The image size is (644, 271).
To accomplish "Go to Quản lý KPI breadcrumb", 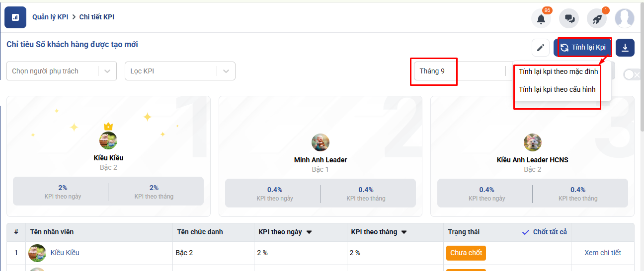I will [50, 17].
